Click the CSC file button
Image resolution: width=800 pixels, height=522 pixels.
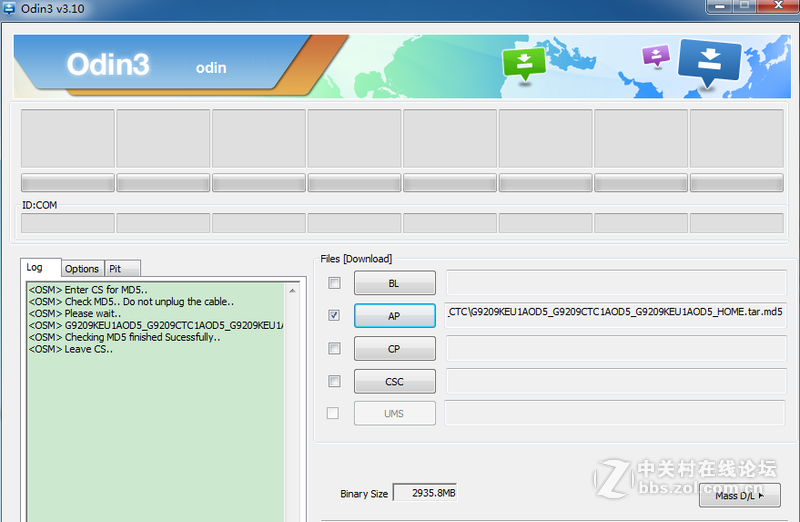(x=395, y=381)
